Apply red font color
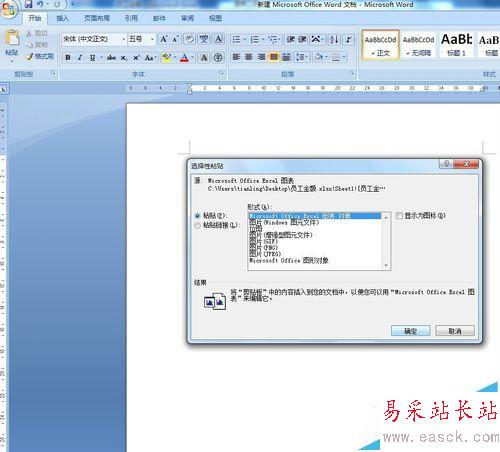This screenshot has height=452, width=500. point(184,58)
